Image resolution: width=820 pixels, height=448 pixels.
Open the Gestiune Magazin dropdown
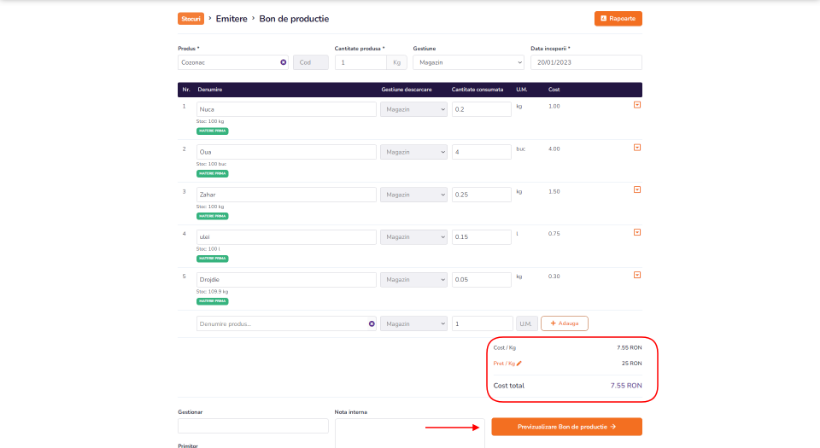[x=468, y=62]
